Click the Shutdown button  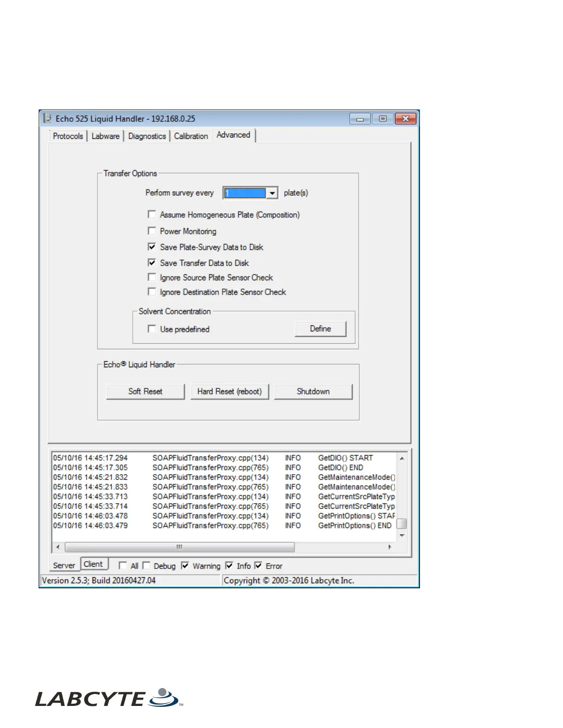(313, 392)
